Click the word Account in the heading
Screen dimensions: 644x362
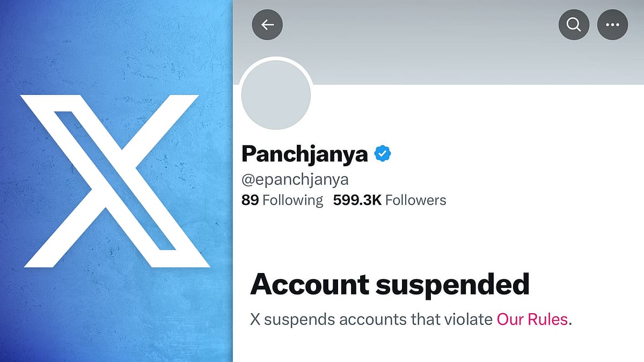coord(309,284)
